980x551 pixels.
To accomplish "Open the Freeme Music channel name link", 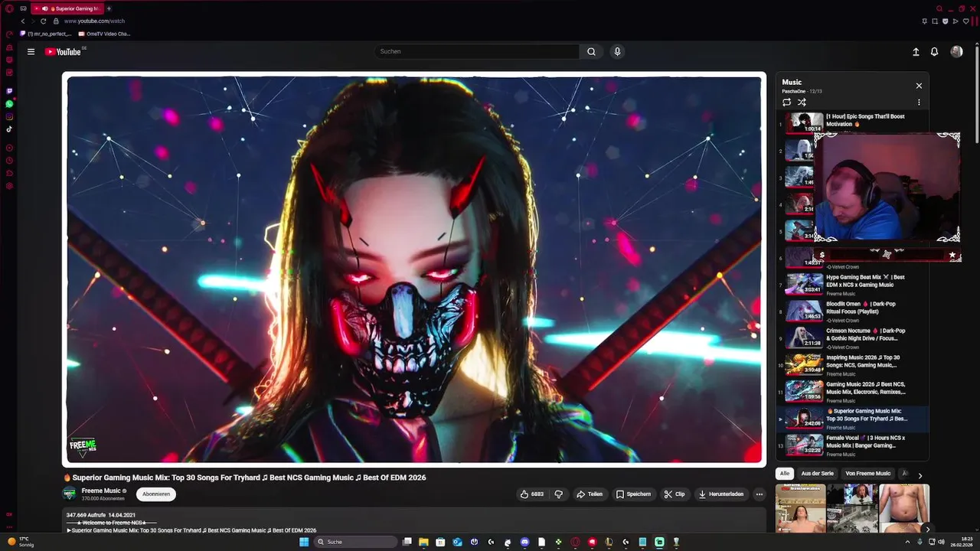I will point(101,491).
